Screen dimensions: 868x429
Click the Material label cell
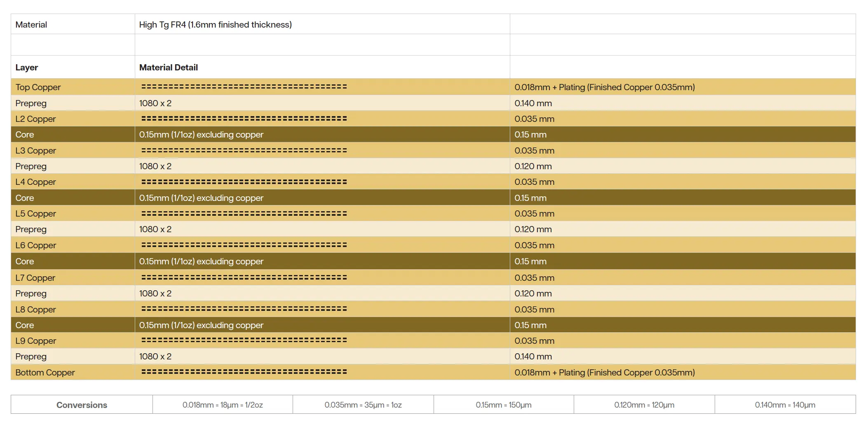[31, 25]
